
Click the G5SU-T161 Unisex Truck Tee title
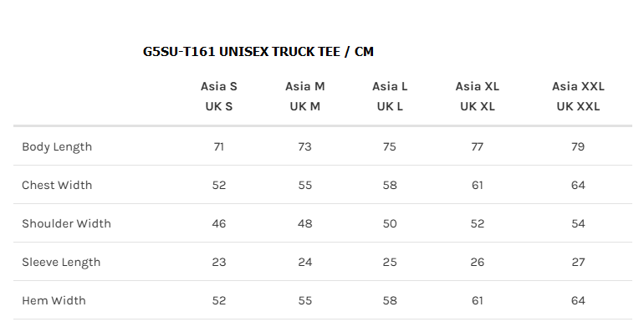coord(258,52)
